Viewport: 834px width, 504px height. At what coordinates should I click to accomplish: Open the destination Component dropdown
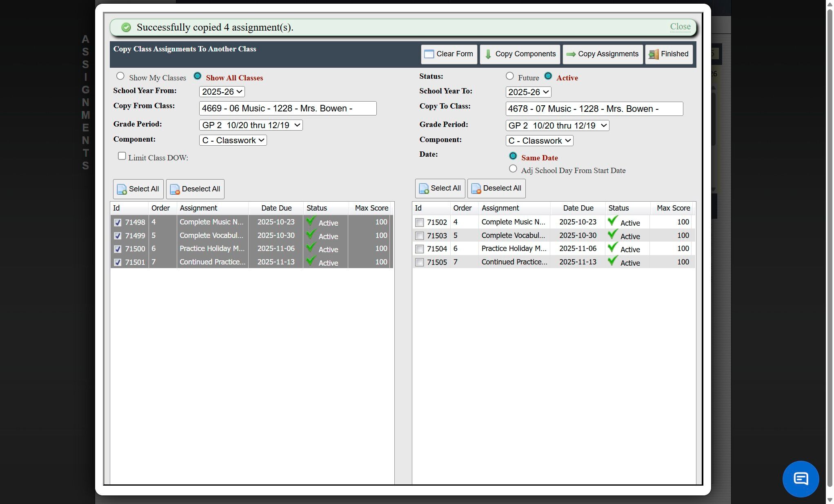[539, 141]
